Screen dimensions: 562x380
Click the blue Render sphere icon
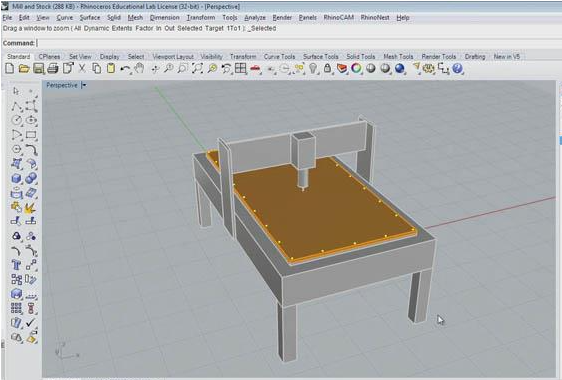click(x=400, y=68)
